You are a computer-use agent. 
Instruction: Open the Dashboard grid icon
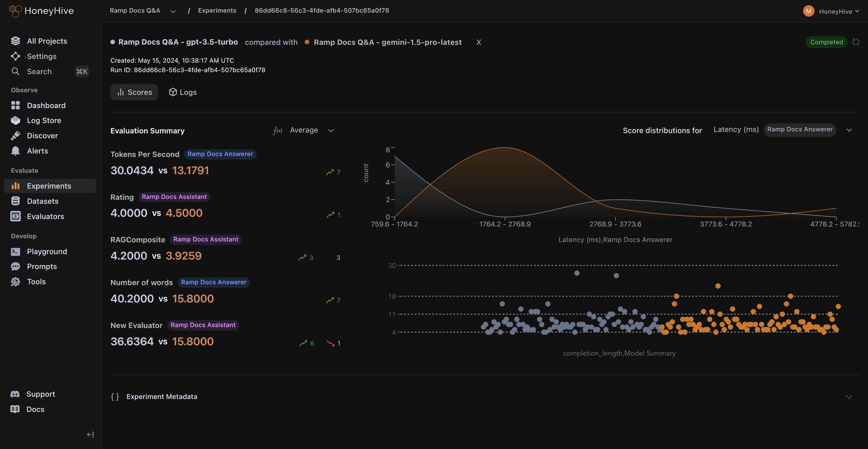pos(16,105)
